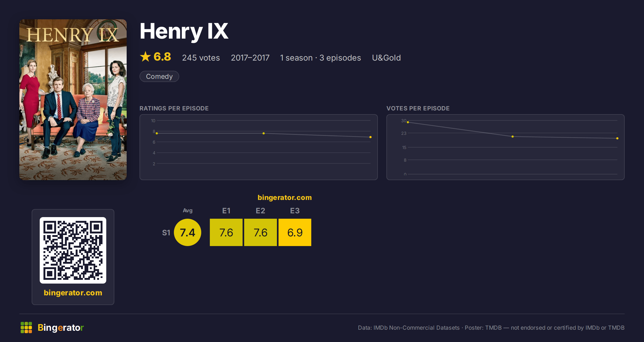Click the U&Gold network label
This screenshot has width=644, height=342.
pos(386,58)
